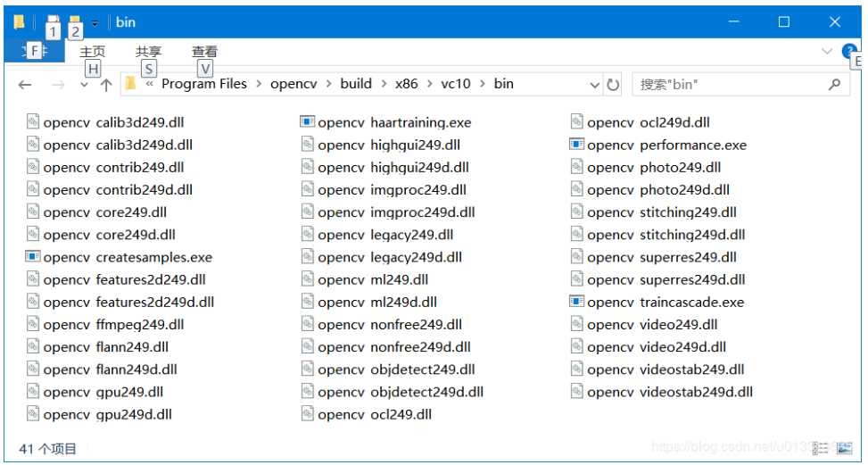Image resolution: width=868 pixels, height=465 pixels.
Task: Select the file name opencv_ml249d.dll
Action: [377, 303]
